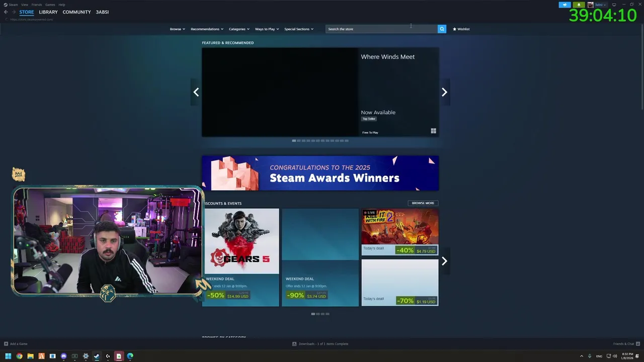Expand the Recommendations dropdown
Screen dimensions: 644x362
(x=207, y=29)
